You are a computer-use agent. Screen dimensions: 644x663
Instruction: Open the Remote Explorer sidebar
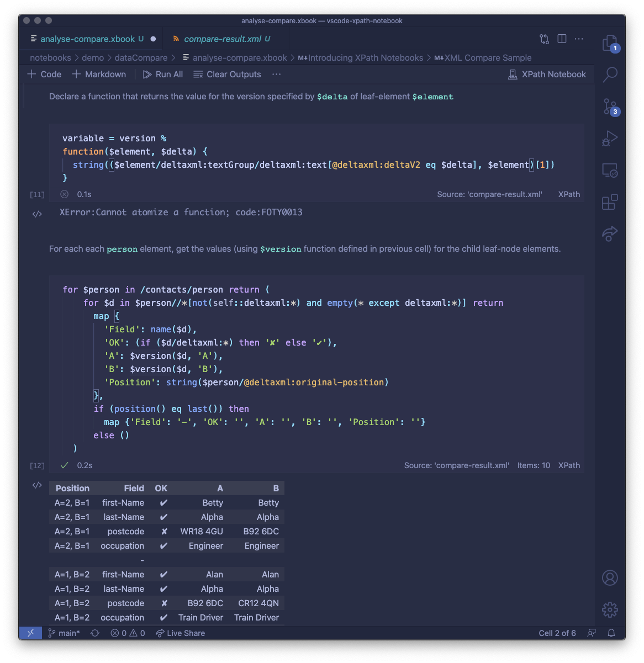tap(610, 171)
